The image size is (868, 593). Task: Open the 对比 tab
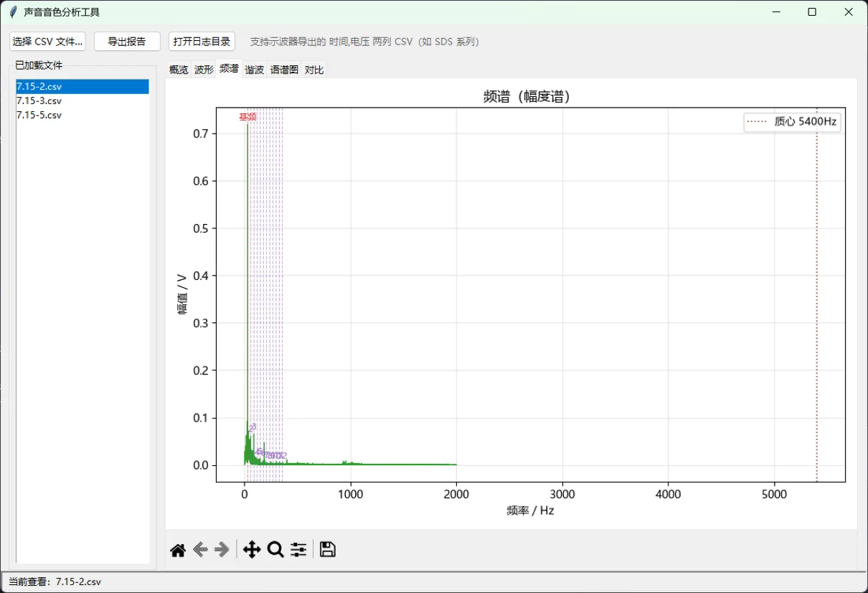(314, 70)
